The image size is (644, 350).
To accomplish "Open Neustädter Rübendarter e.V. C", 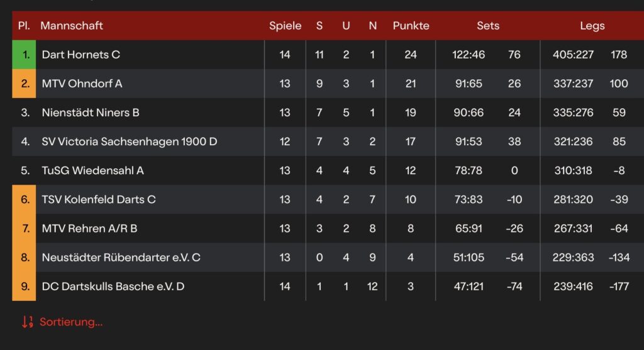I will [121, 257].
